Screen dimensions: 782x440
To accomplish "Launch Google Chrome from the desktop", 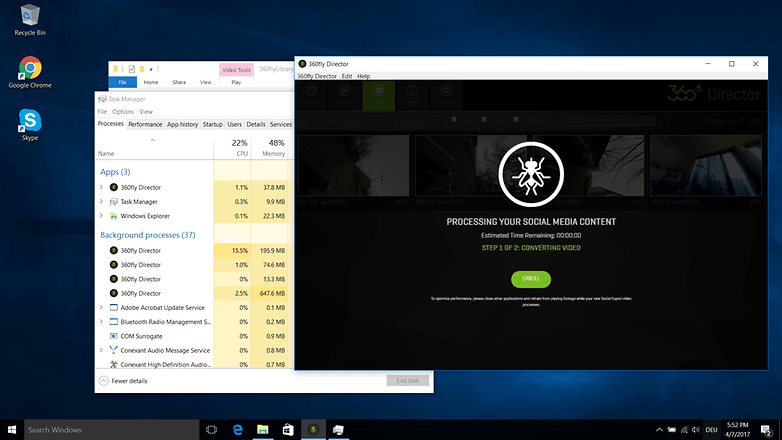I will point(30,72).
